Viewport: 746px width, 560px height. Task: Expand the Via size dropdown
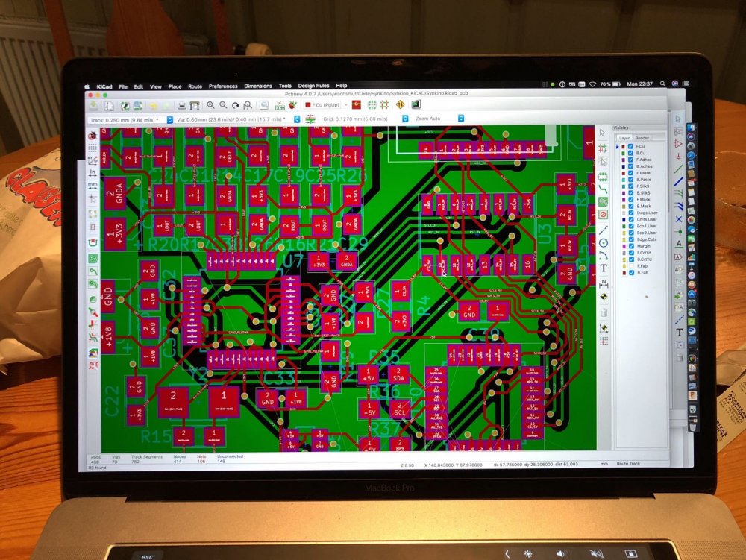click(296, 119)
